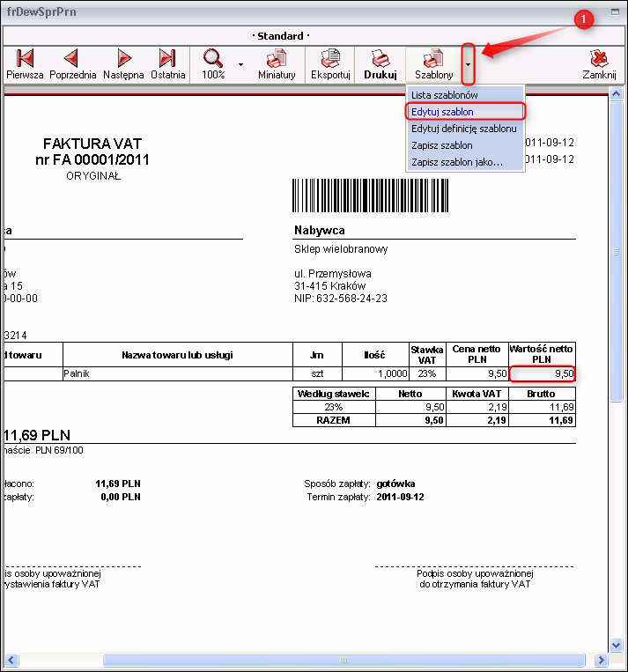Click the NIP: 632-568-24-23 text
The image size is (628, 672).
pos(340,299)
